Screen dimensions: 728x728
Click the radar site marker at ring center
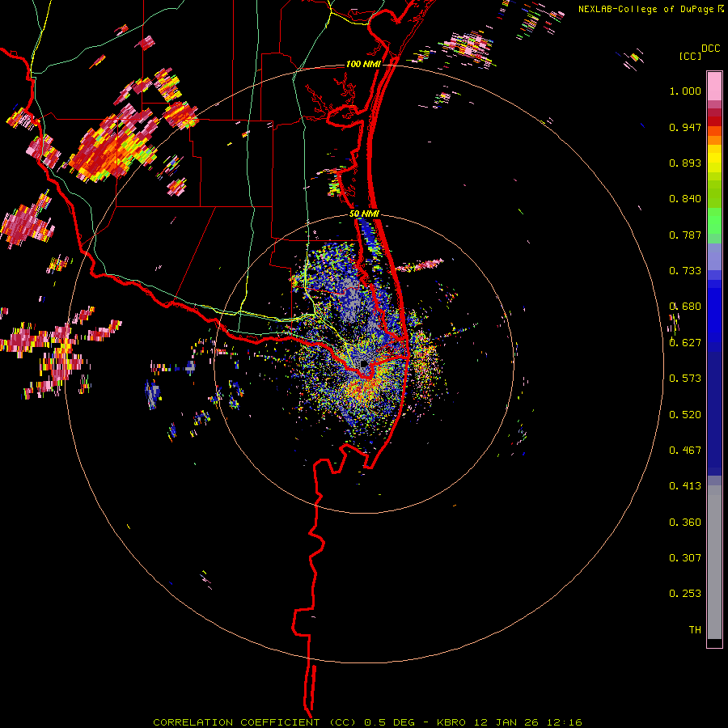pos(364,365)
